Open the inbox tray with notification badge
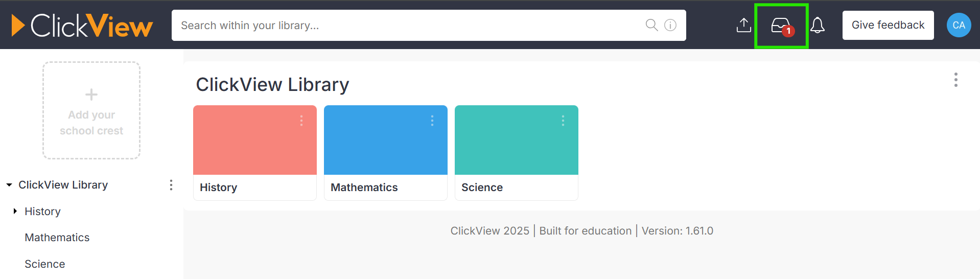Viewport: 980px width, 279px height. 782,26
